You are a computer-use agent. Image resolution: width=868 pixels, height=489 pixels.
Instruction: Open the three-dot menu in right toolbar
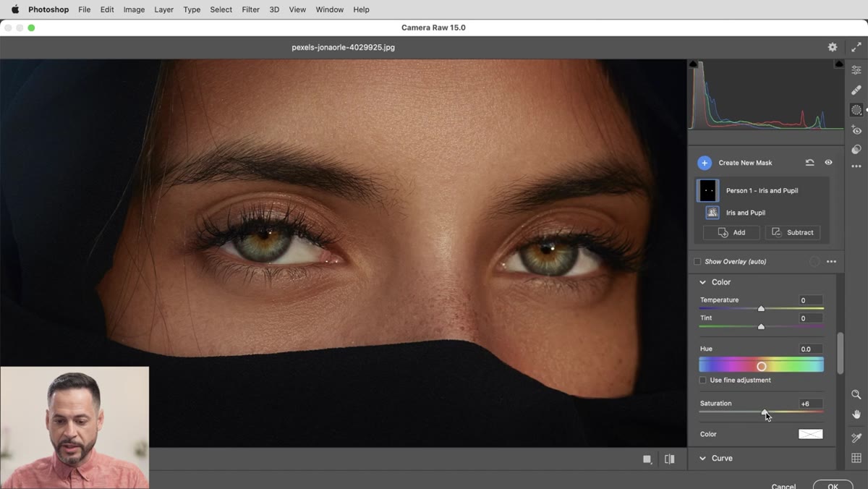[856, 166]
